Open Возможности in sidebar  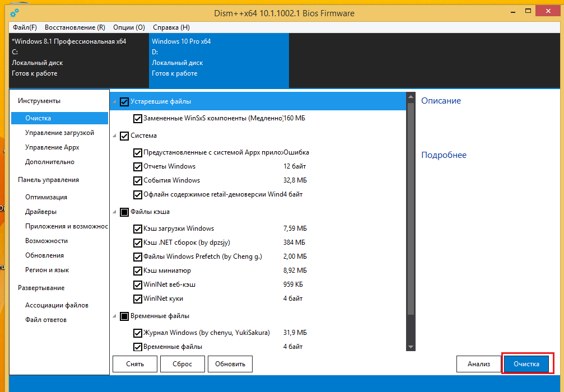pyautogui.click(x=46, y=241)
